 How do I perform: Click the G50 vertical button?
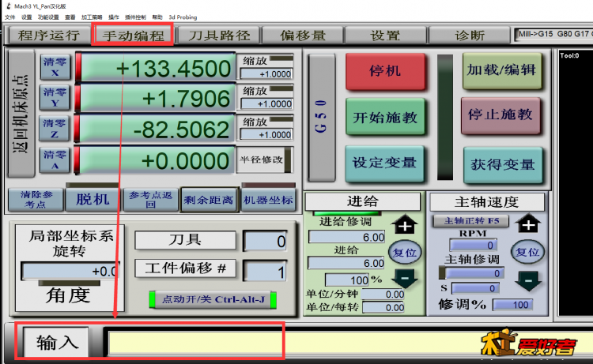click(322, 117)
